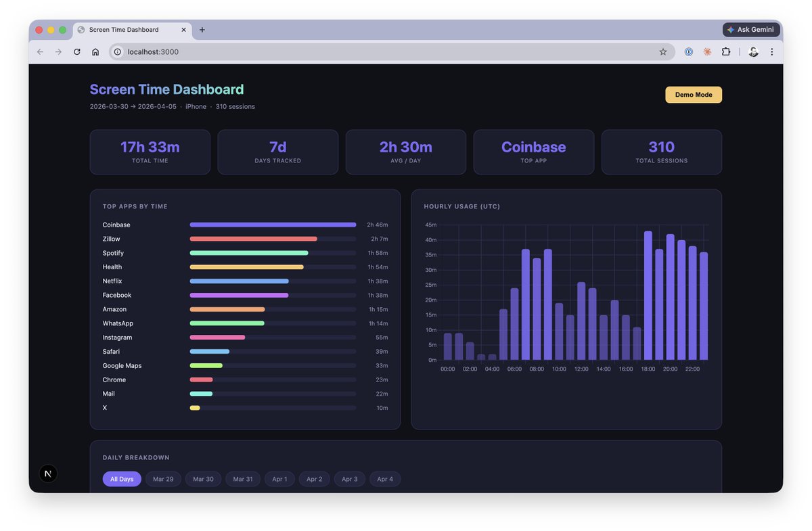Screen dimensions: 812x531
Task: Click the Demo Mode button
Action: click(694, 95)
